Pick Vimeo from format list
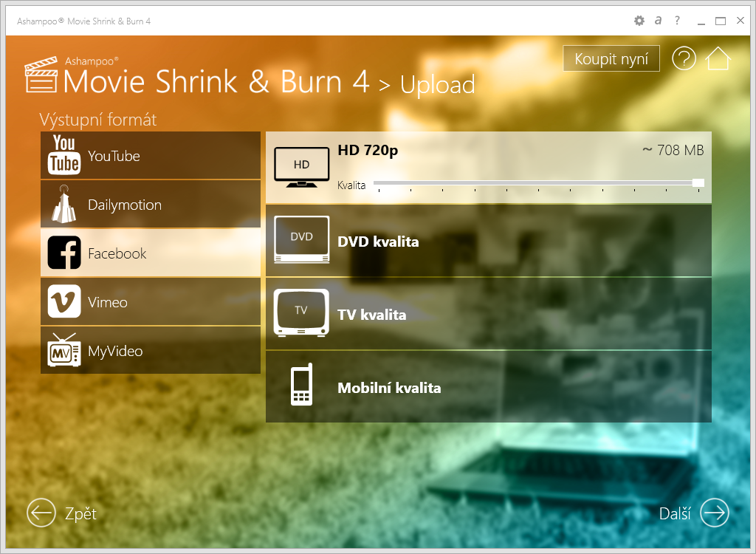The height and width of the screenshot is (554, 756). click(151, 301)
